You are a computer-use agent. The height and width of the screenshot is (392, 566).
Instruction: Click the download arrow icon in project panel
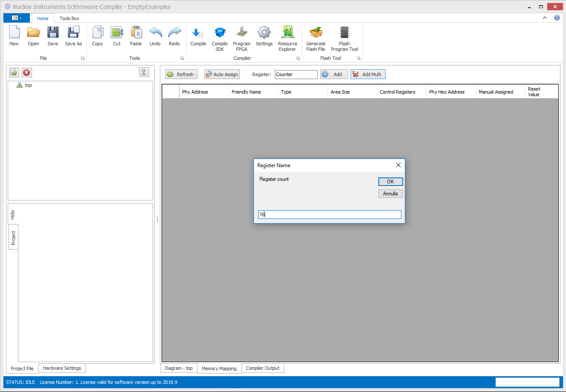coord(144,72)
